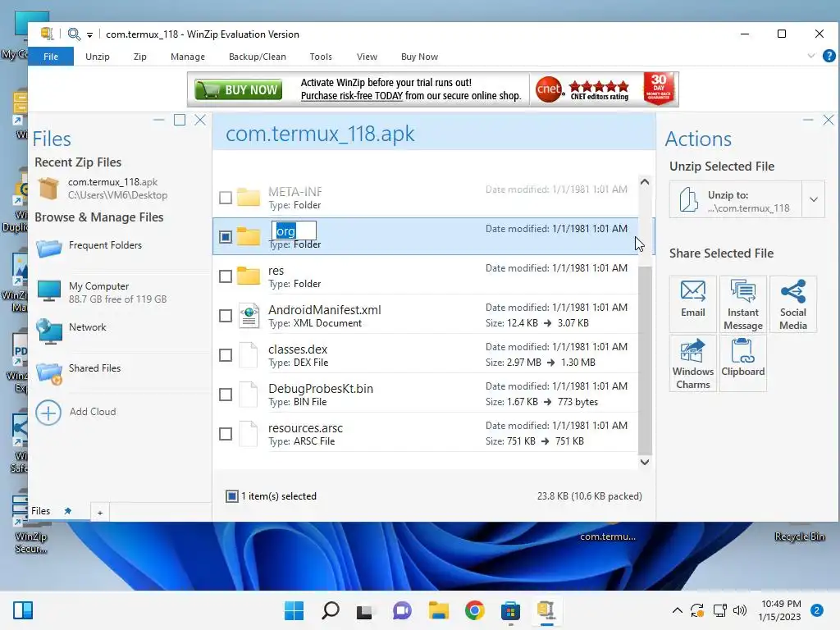This screenshot has height=630, width=840.
Task: Open Chrome from the taskbar
Action: pos(474,610)
